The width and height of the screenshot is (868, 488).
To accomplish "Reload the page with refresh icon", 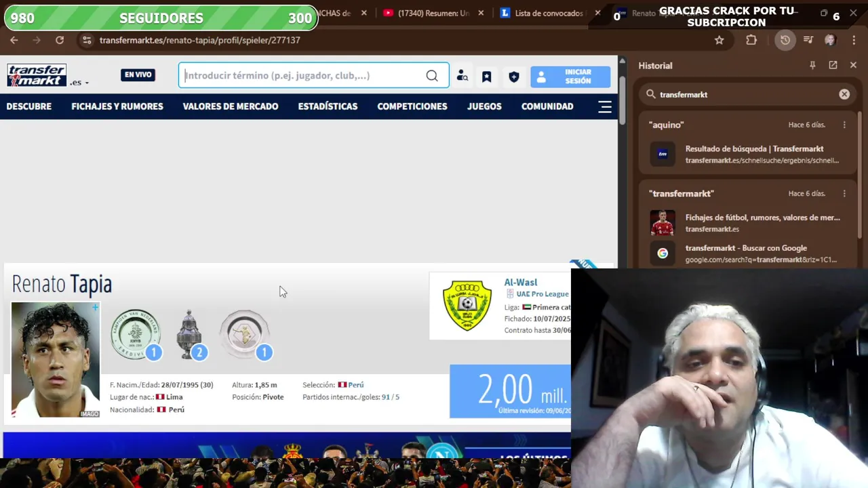I will (x=60, y=40).
